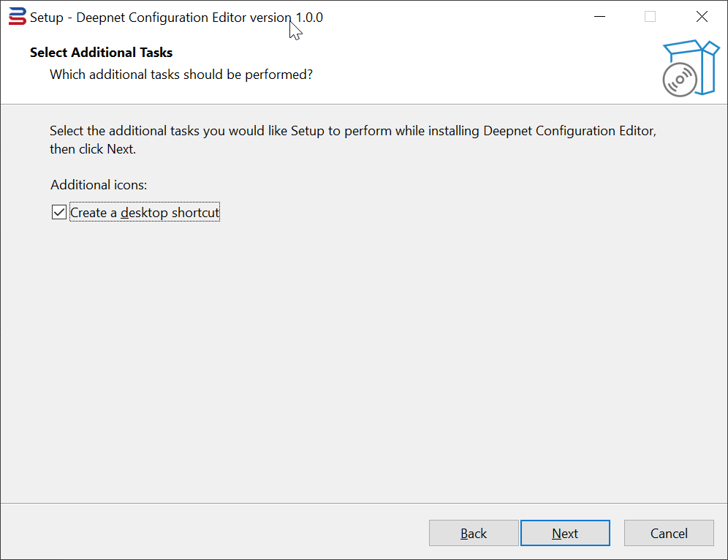Click the grey disc graphic beside the box
The image size is (728, 560).
pyautogui.click(x=679, y=80)
